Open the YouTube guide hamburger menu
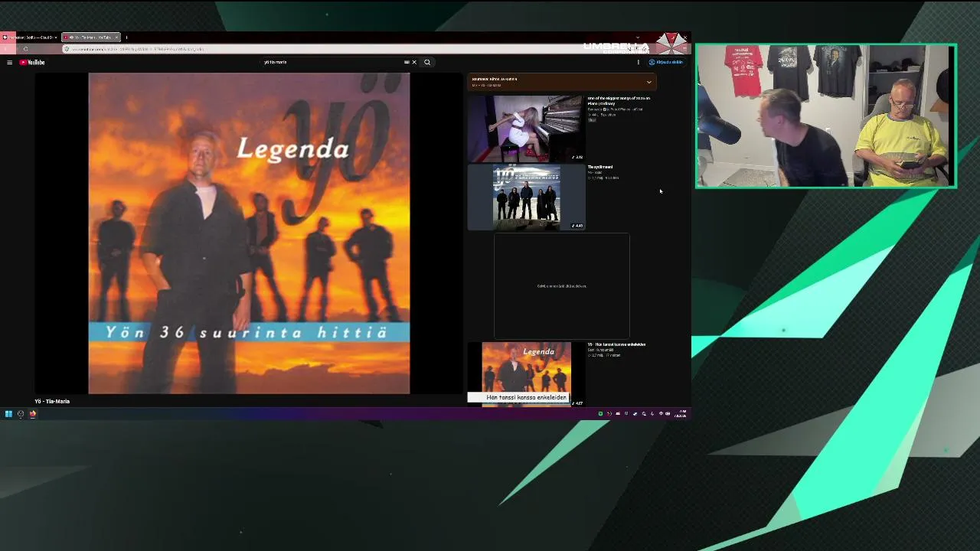The image size is (980, 551). click(9, 62)
